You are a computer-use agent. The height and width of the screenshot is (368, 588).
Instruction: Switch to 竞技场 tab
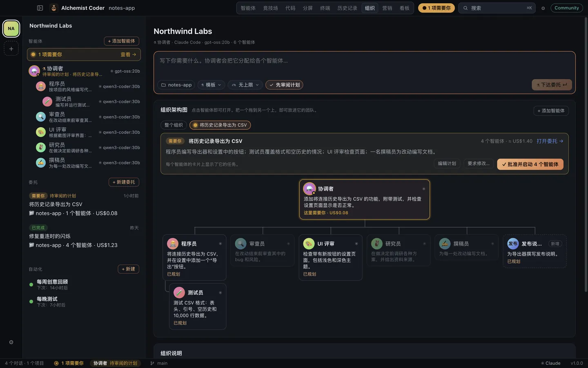click(x=270, y=8)
